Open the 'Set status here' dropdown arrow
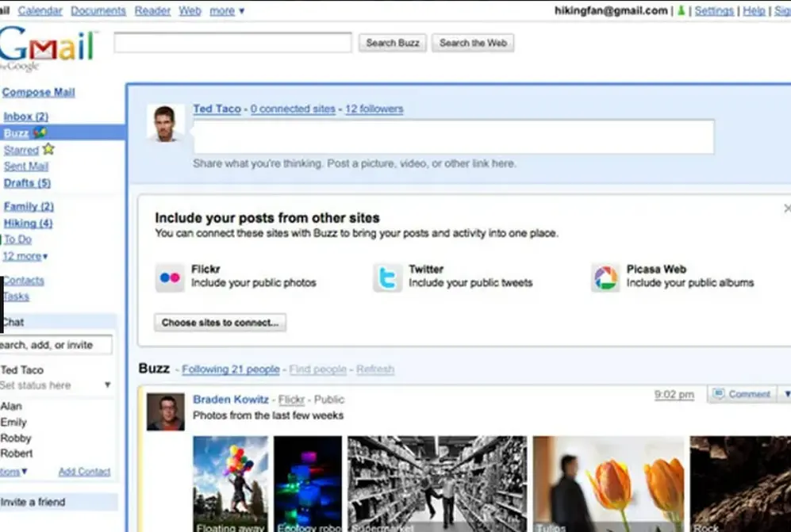Screen dimensions: 791x532 pyautogui.click(x=107, y=385)
